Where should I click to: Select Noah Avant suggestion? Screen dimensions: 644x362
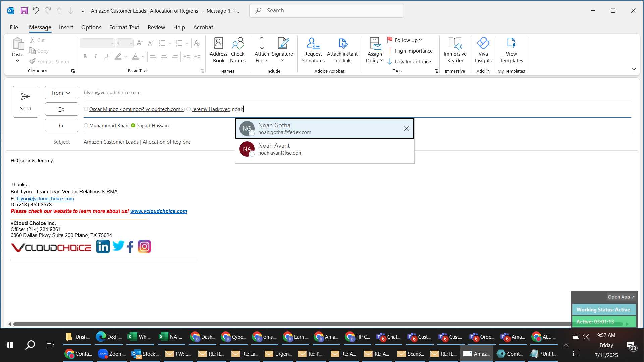pos(325,149)
